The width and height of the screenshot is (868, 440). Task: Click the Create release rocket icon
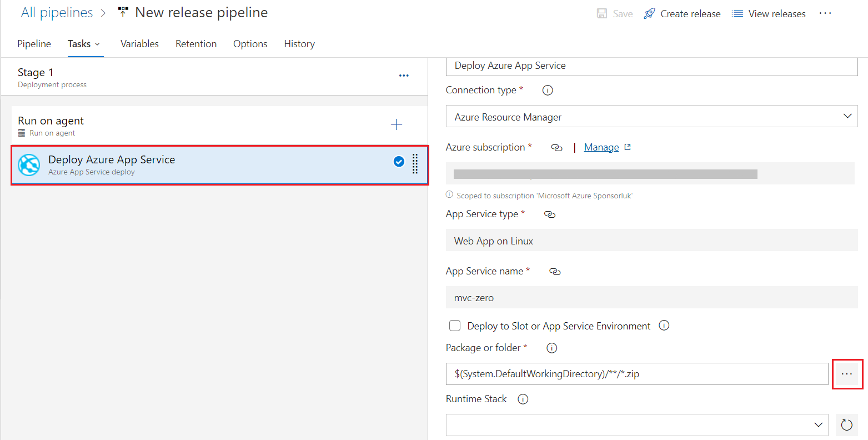click(x=649, y=14)
